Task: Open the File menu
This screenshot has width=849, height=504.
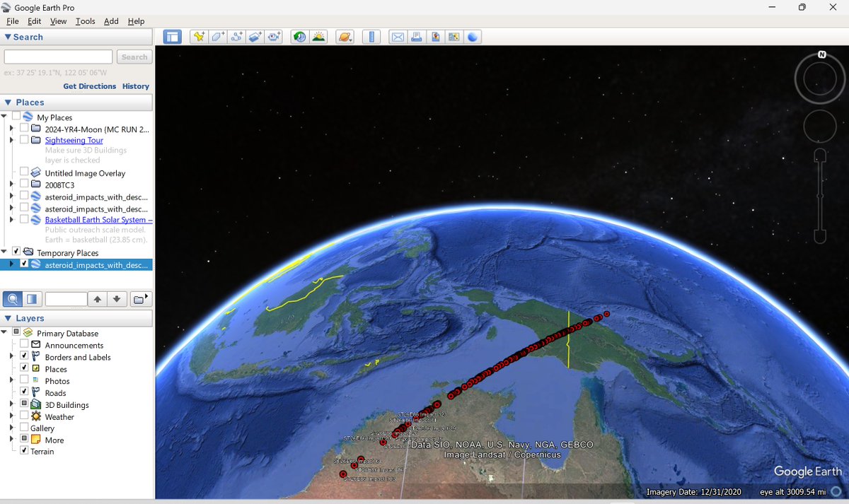Action: [13, 21]
